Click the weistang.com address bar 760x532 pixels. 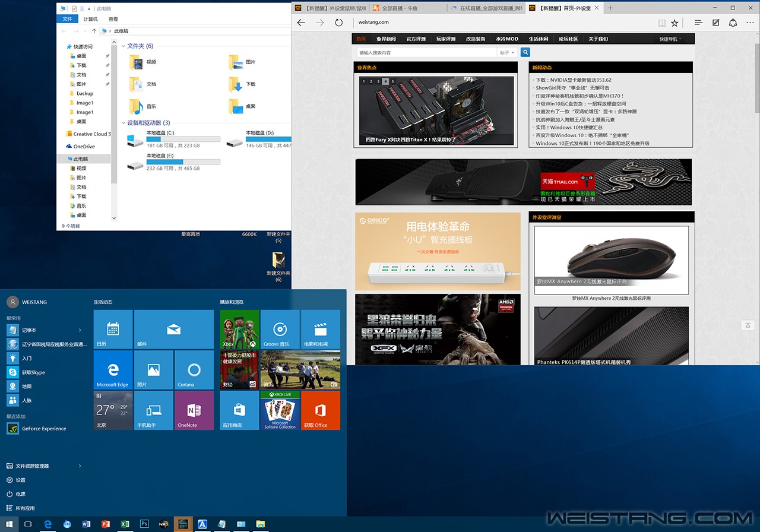click(x=505, y=23)
